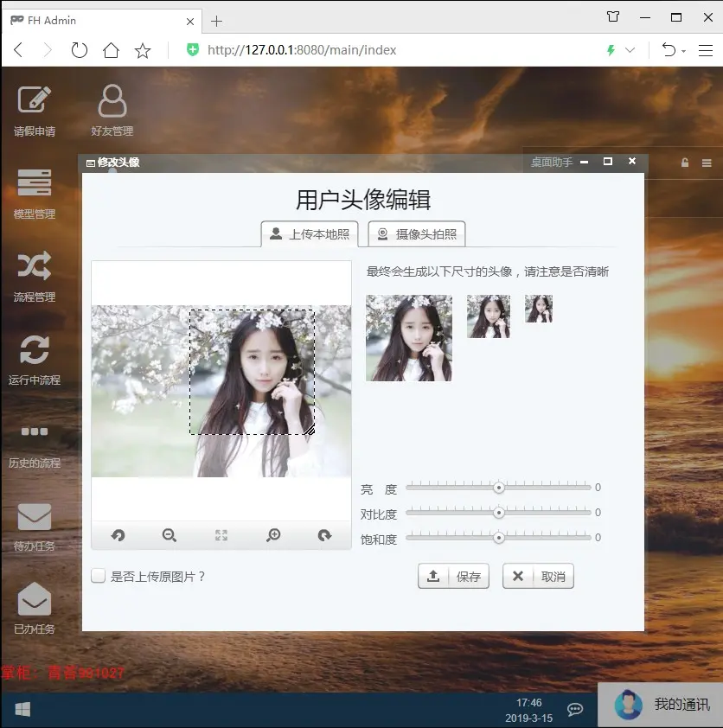This screenshot has width=723, height=728.
Task: Open the desktop assistant menu icon
Action: 707,163
